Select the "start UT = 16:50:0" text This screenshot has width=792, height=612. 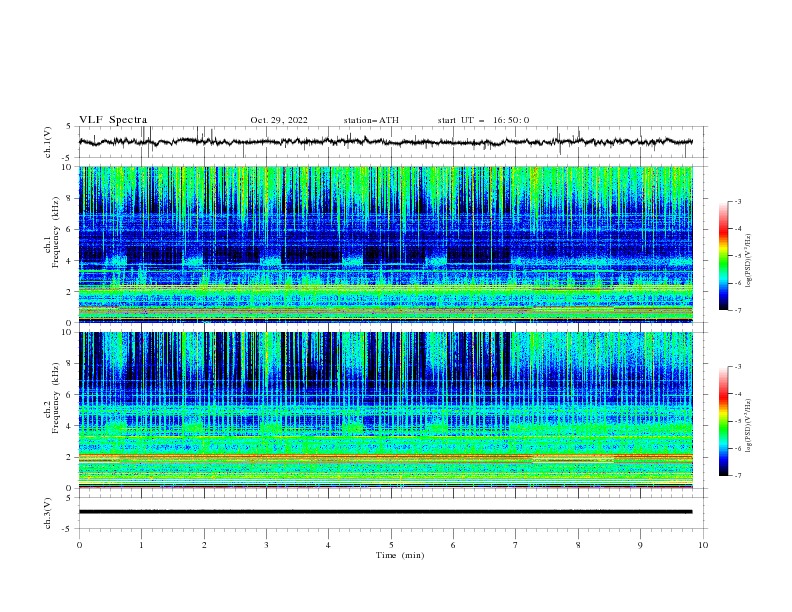tap(483, 120)
